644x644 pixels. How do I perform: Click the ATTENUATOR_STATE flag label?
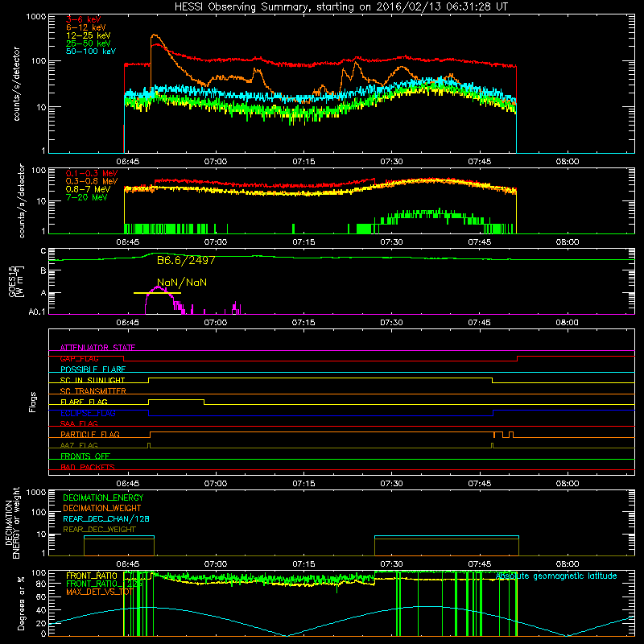coord(97,348)
